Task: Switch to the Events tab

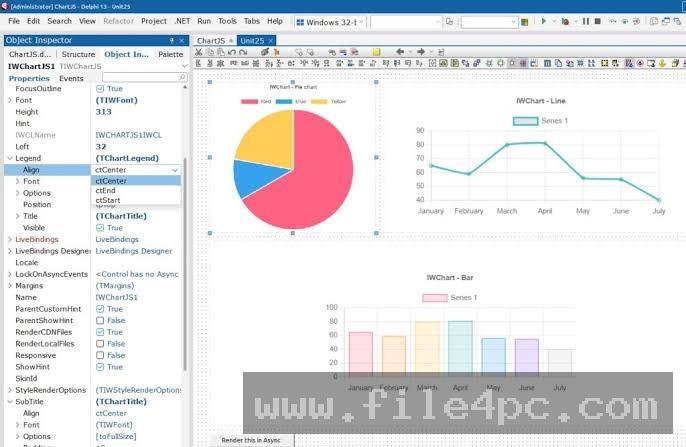Action: [71, 78]
